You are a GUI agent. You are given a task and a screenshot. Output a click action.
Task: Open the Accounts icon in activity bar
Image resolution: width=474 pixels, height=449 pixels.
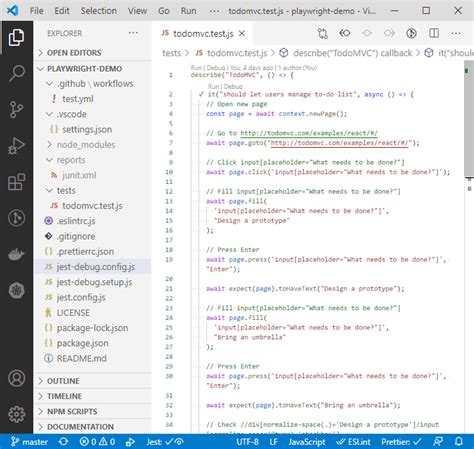pos(16,378)
